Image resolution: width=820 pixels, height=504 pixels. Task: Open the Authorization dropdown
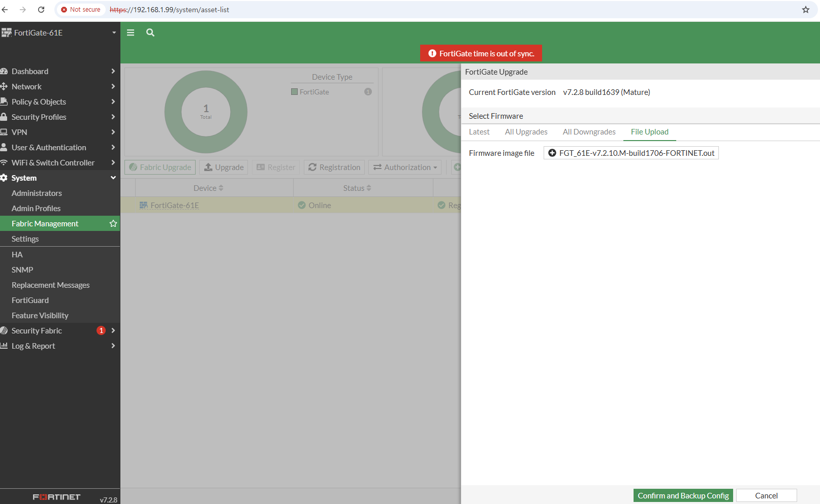[405, 167]
